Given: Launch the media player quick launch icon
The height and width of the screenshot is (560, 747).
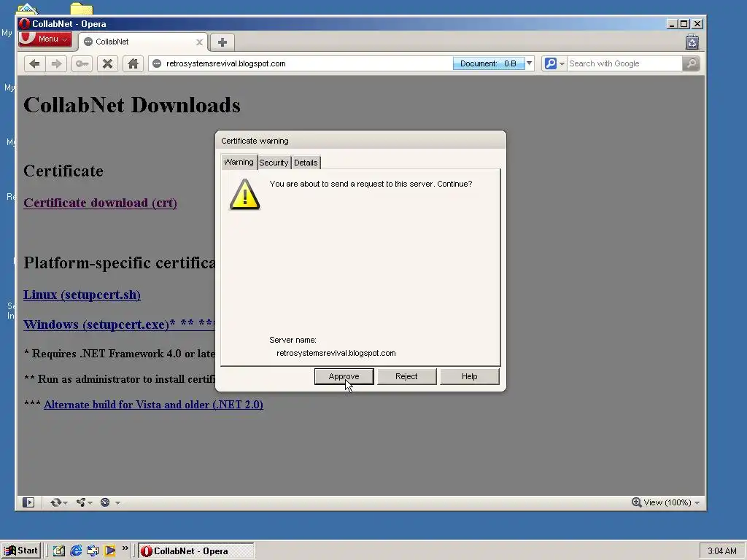Looking at the screenshot, I should pos(109,551).
